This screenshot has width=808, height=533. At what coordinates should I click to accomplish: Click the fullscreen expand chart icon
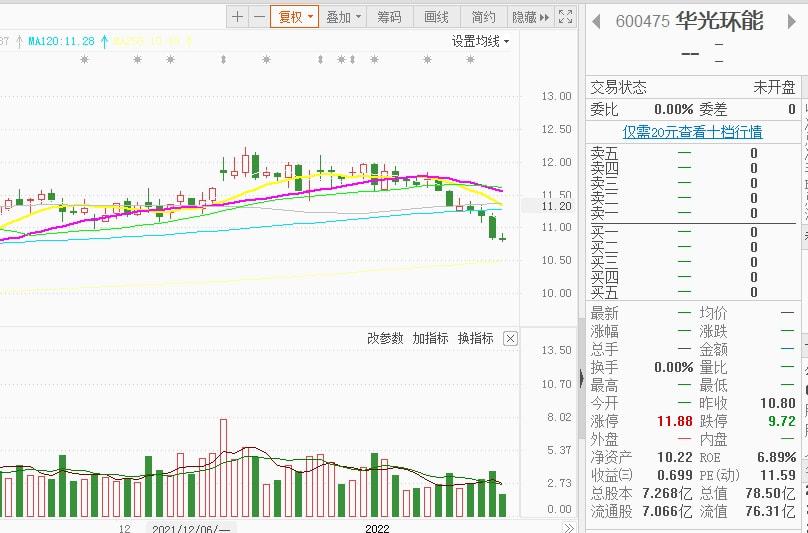coord(566,17)
